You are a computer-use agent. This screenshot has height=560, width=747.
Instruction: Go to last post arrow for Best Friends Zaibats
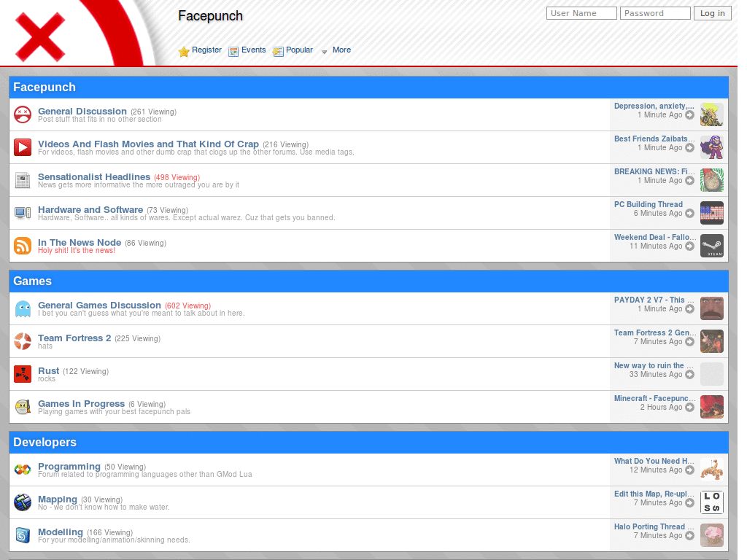[x=689, y=147]
